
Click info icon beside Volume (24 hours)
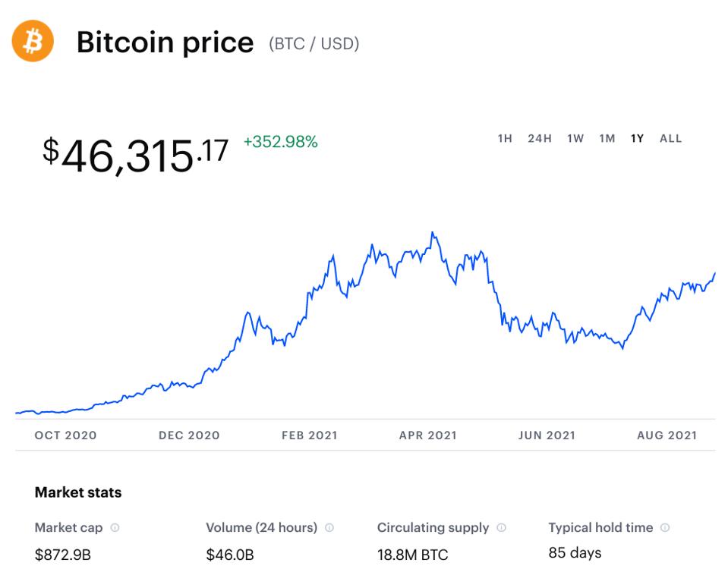329,527
